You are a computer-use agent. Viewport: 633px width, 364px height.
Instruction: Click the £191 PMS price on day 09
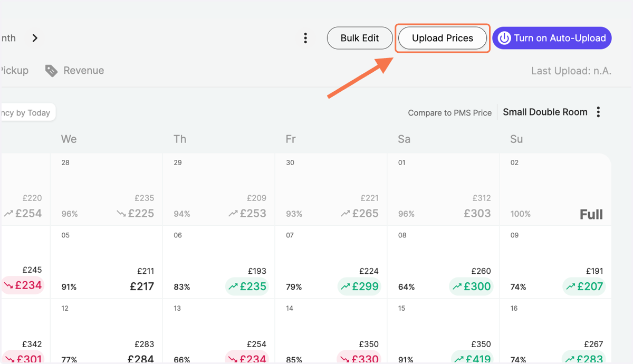tap(594, 271)
